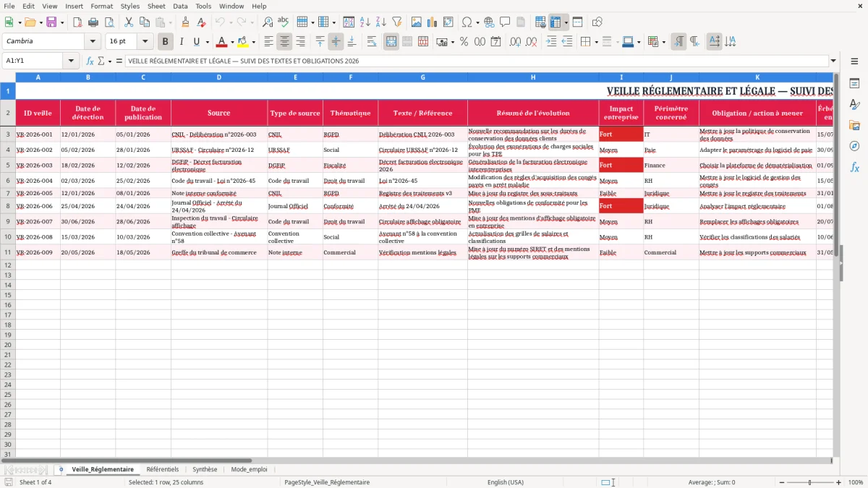Insert a hyperlink
The image size is (868, 488).
(489, 22)
